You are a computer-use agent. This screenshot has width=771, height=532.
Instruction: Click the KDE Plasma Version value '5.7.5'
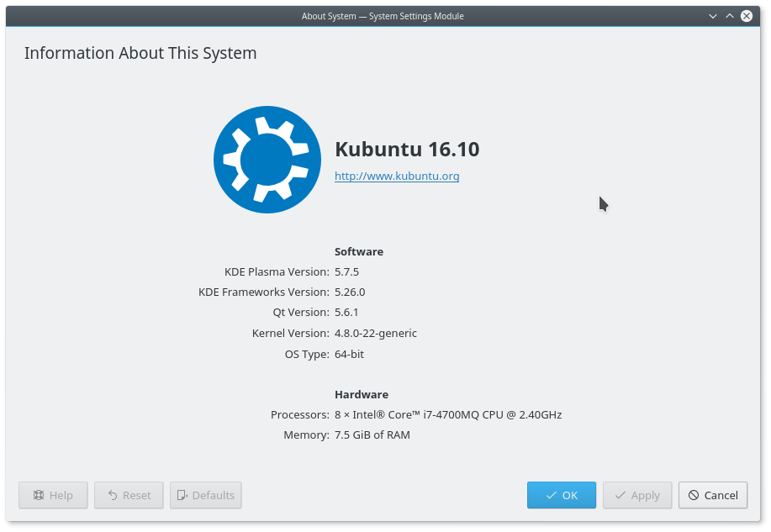click(x=346, y=272)
